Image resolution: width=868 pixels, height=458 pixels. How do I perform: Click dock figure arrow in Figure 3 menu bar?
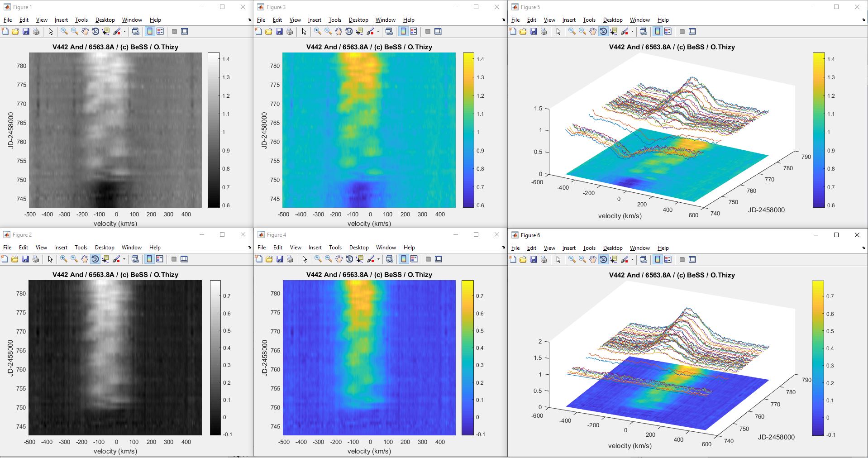tap(503, 20)
